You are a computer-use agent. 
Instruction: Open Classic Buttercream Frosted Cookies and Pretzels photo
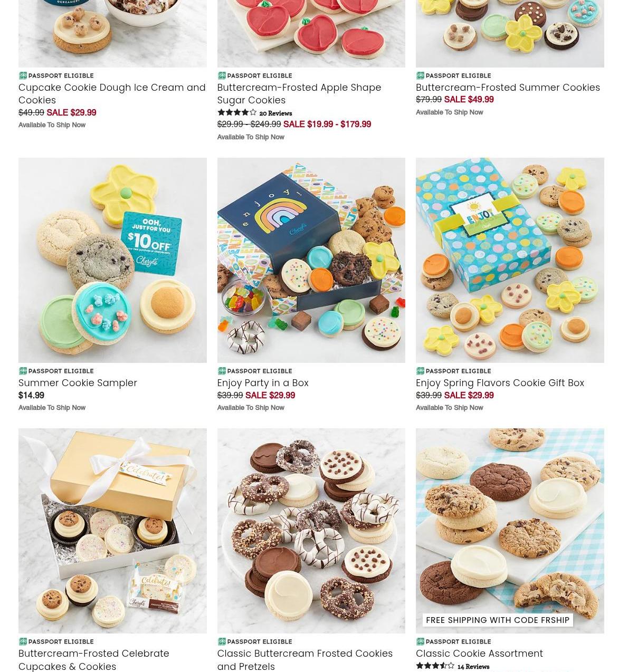[311, 531]
